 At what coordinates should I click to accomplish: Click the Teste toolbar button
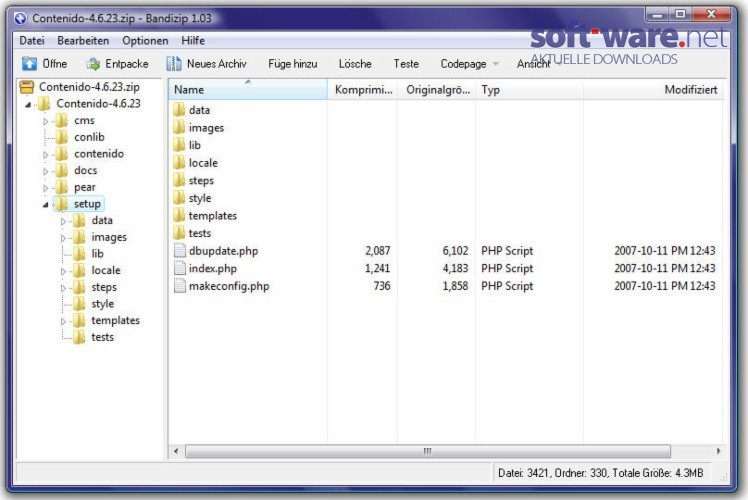click(406, 63)
